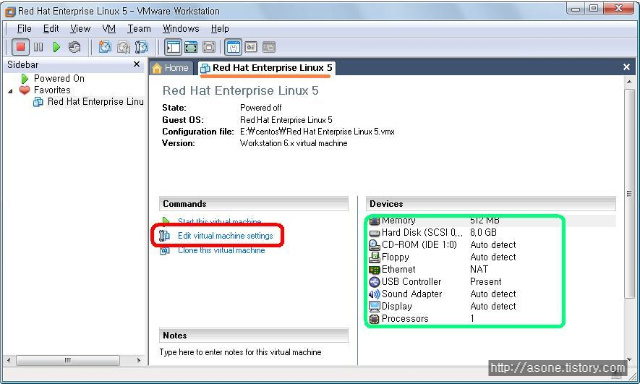
Task: Click the Take Snapshot toolbar icon
Action: tap(105, 47)
